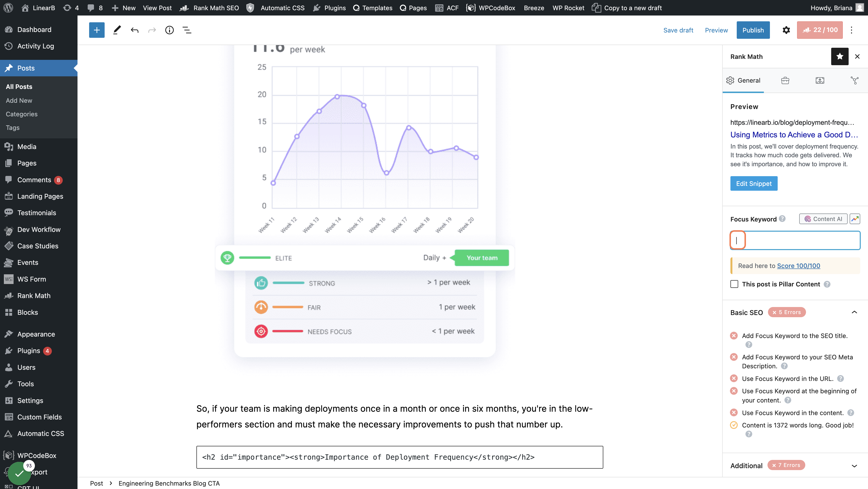
Task: Select the Importance of Deployment Frequency HTML block
Action: tap(400, 457)
